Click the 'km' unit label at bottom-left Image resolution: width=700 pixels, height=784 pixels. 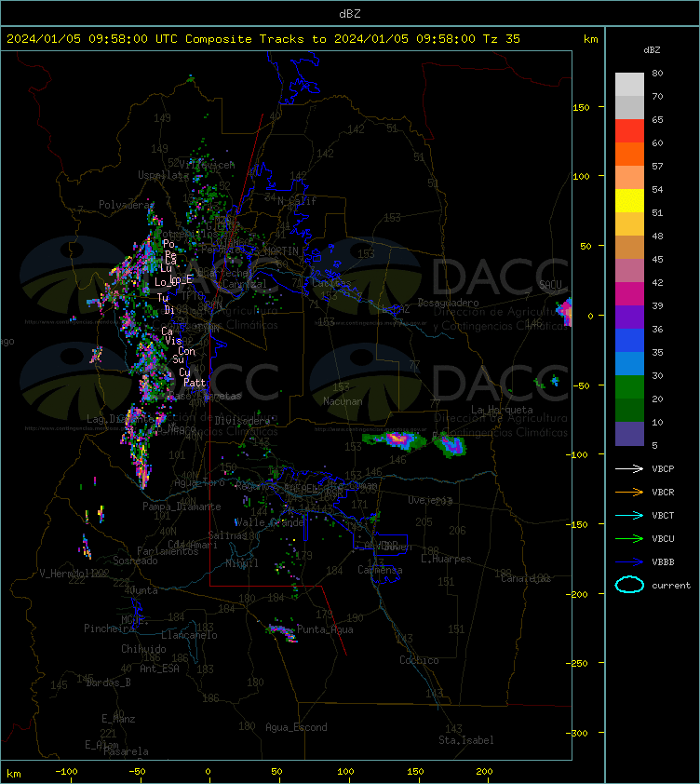[14, 774]
